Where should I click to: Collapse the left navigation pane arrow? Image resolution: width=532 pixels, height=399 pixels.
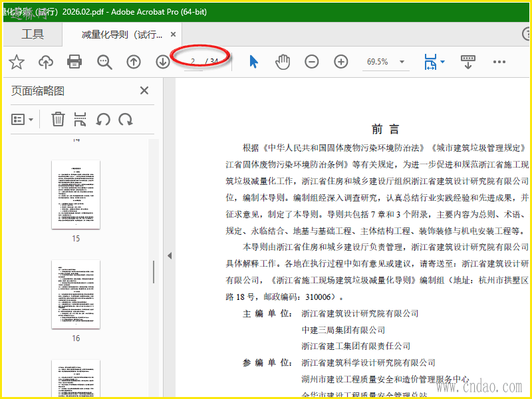tap(170, 256)
